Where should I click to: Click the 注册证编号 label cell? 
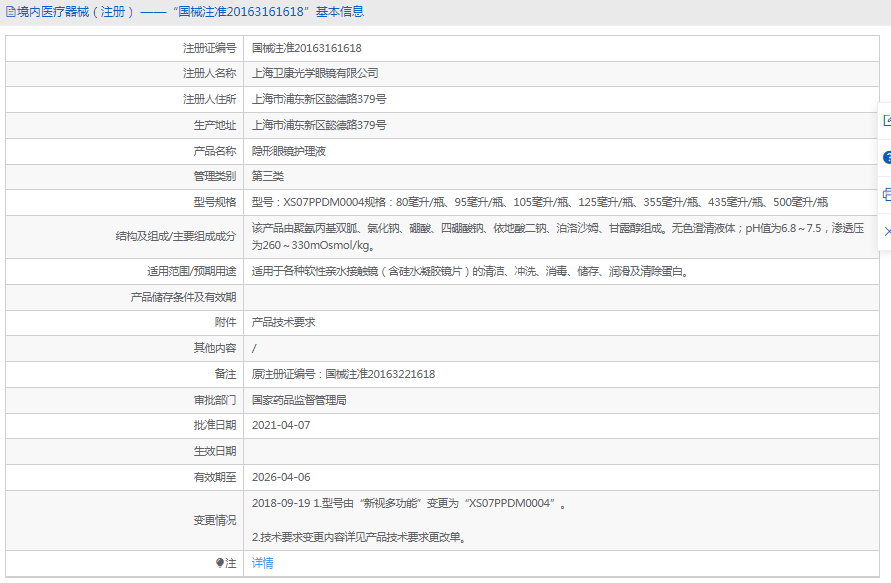tap(124, 48)
